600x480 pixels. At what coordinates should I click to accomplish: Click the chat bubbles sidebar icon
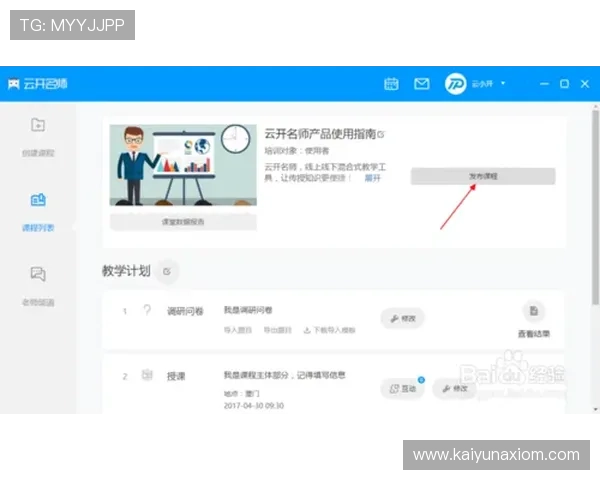coord(38,274)
